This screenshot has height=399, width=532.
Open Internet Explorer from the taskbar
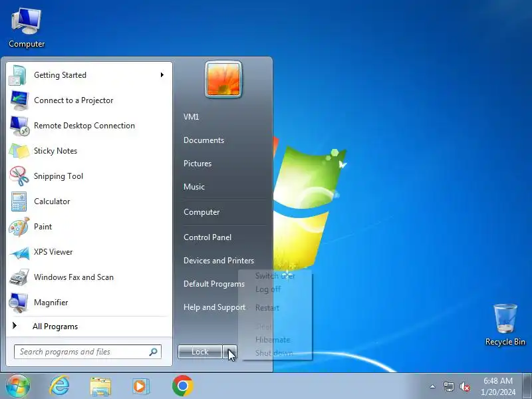(x=59, y=386)
